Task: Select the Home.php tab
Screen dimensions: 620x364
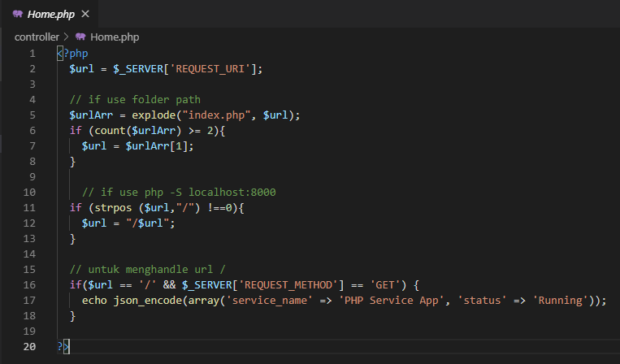Action: click(x=49, y=14)
